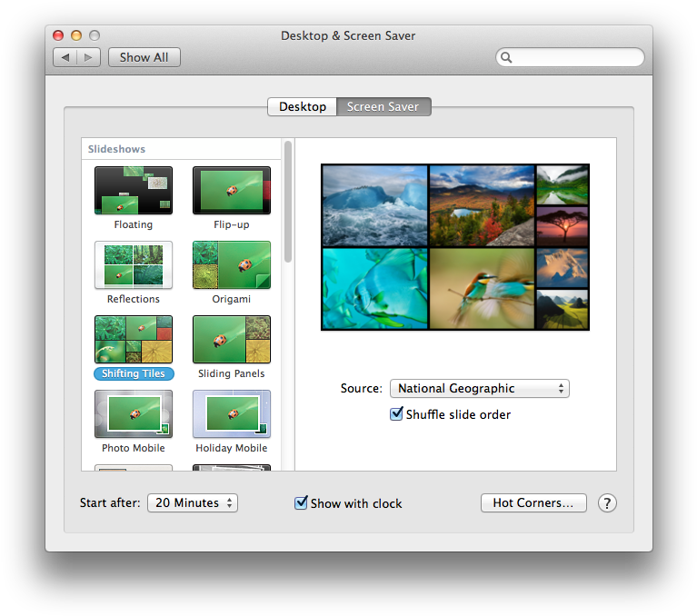Image resolution: width=697 pixels, height=616 pixels.
Task: Click the Back arrow in toolbar
Action: click(x=65, y=57)
